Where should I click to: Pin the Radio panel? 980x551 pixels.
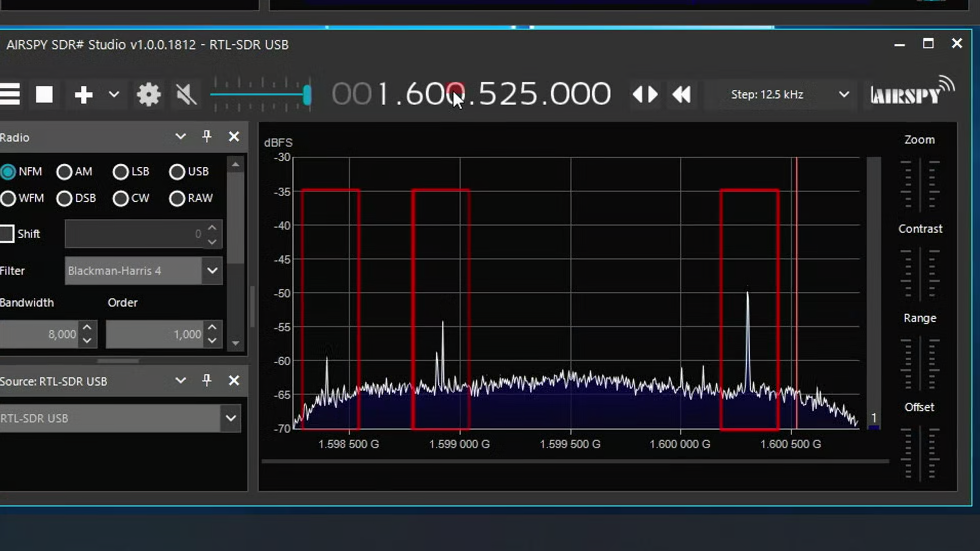click(x=207, y=136)
